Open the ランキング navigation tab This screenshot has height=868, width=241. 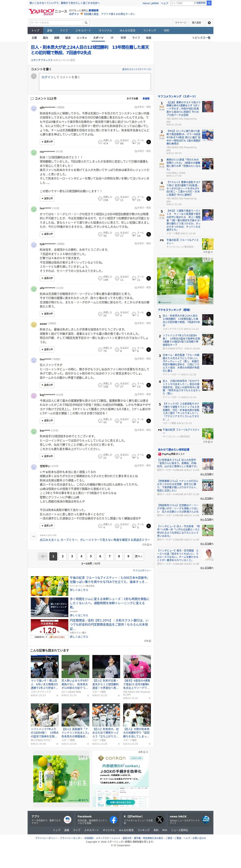pyautogui.click(x=150, y=31)
